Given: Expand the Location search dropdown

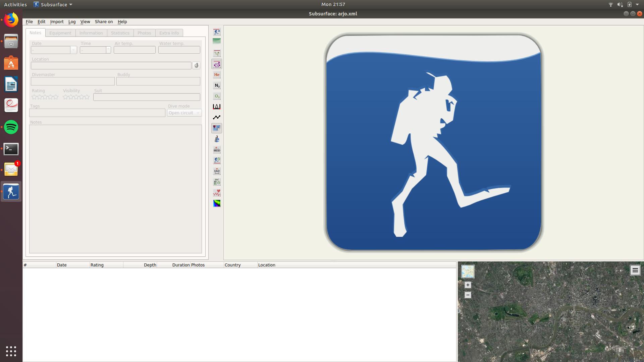Looking at the screenshot, I should pyautogui.click(x=196, y=65).
